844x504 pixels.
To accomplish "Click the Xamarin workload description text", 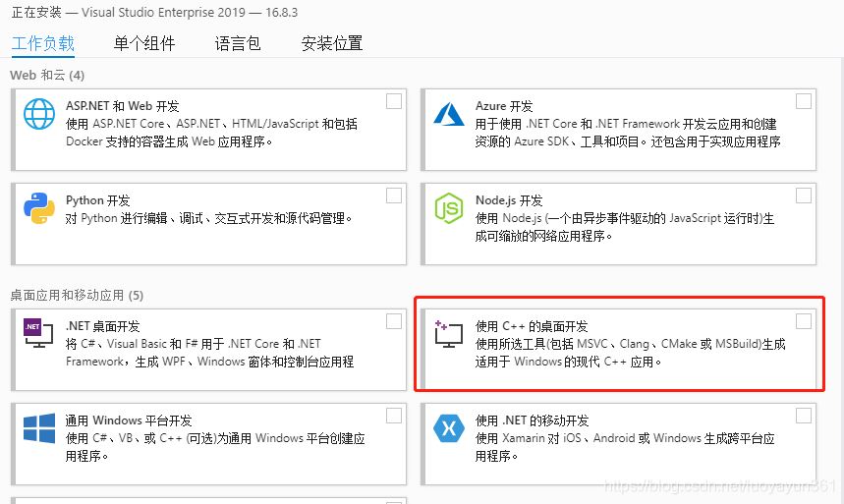I will click(x=625, y=447).
